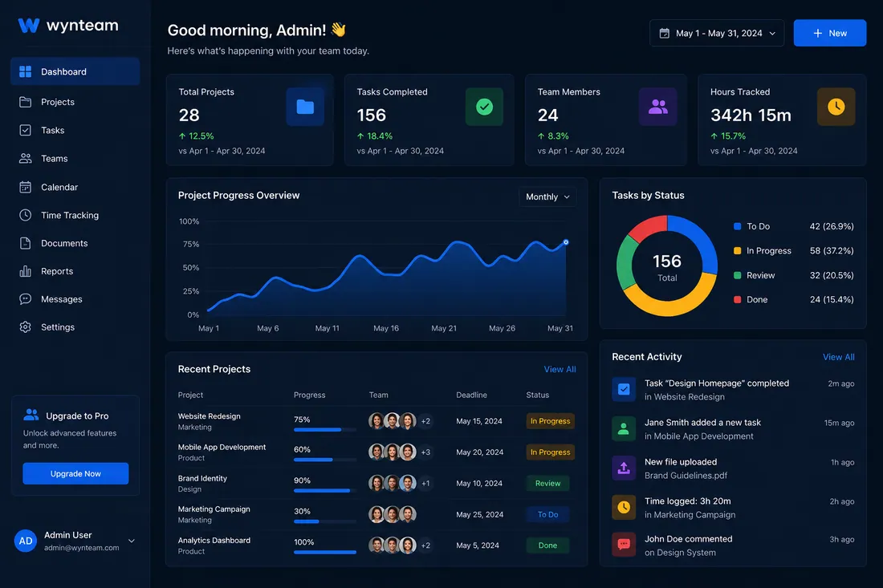Click the Time Tracking clock icon

click(26, 215)
